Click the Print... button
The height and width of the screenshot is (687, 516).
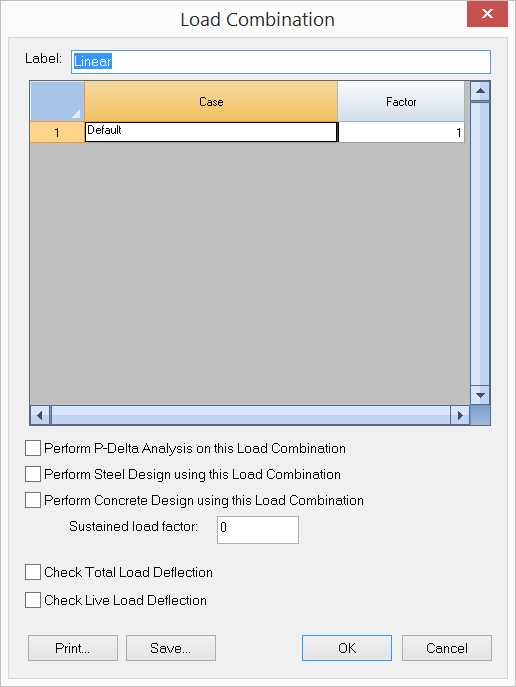[73, 648]
